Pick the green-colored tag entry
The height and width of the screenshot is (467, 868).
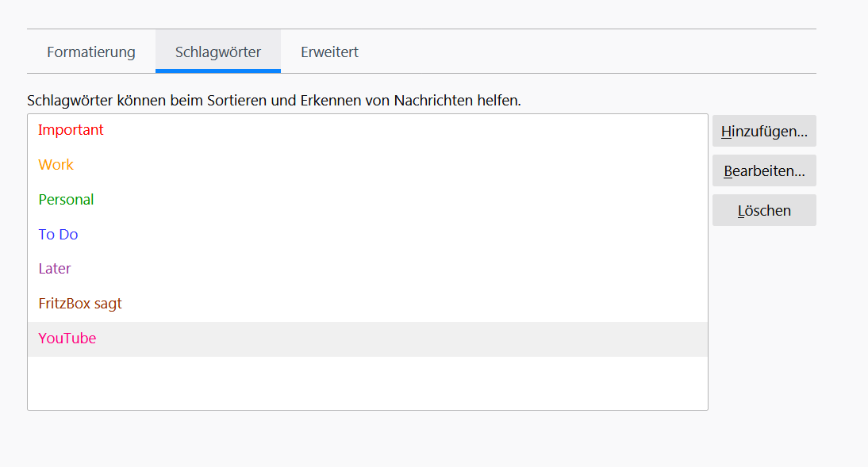tap(66, 200)
